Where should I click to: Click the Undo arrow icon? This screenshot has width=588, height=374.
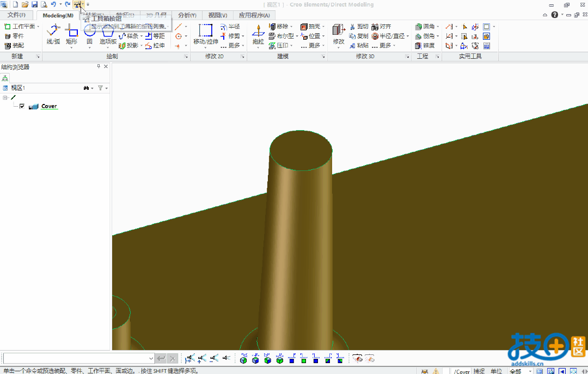[53, 4]
